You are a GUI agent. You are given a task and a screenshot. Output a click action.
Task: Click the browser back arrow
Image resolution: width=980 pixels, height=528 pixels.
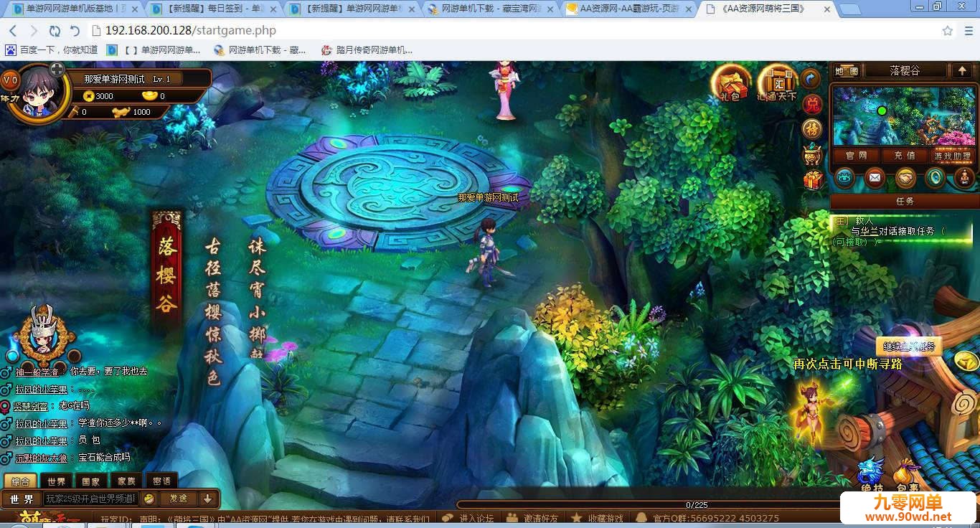tap(13, 31)
